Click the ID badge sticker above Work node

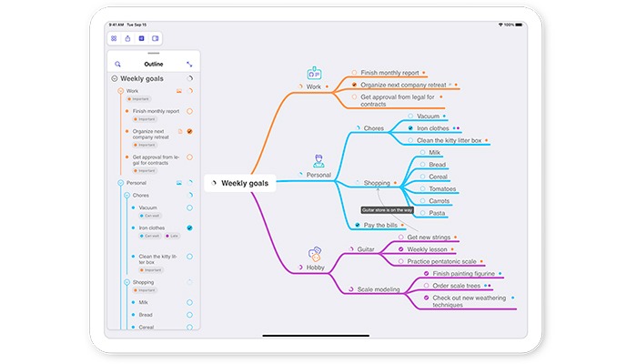point(314,74)
